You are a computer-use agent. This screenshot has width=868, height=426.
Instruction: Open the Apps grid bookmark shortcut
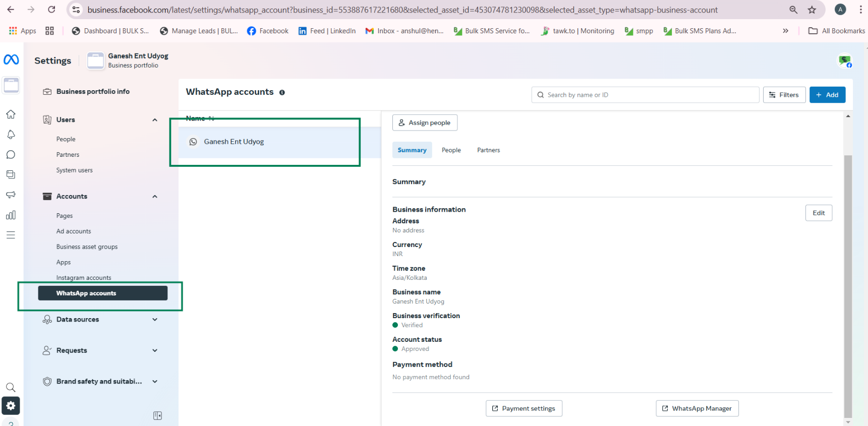[23, 31]
